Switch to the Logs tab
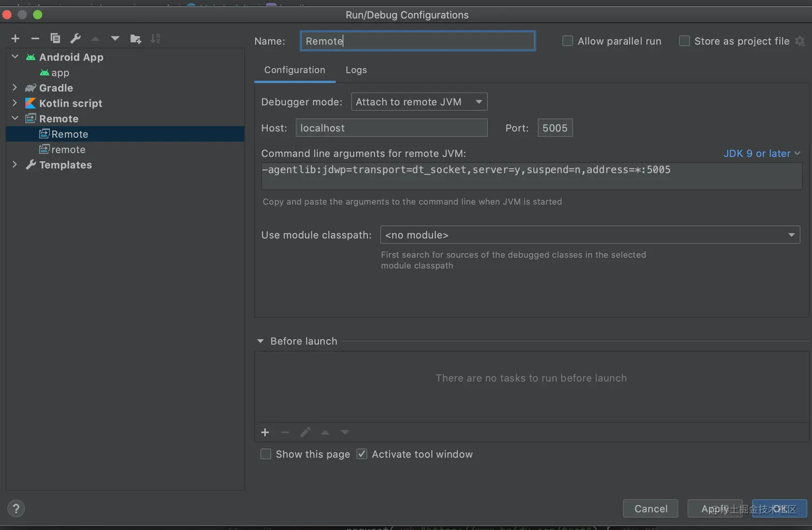812x530 pixels. click(356, 70)
